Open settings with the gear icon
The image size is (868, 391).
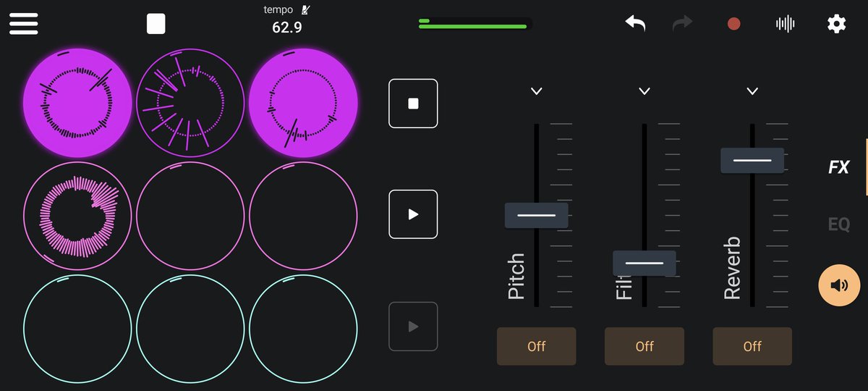tap(836, 24)
